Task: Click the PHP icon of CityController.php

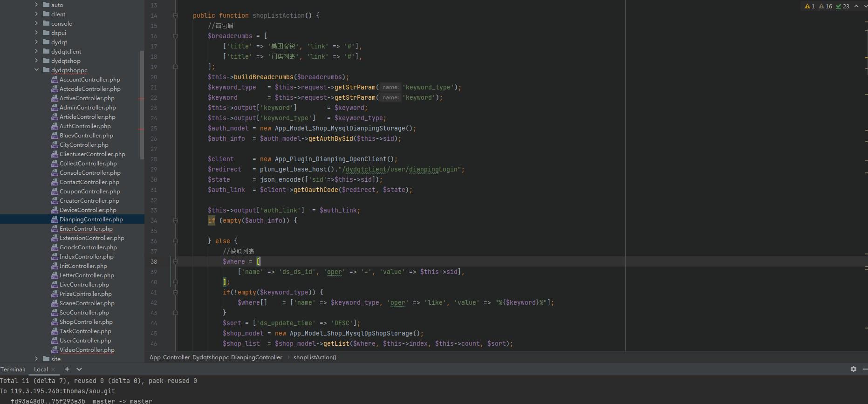Action: click(55, 145)
